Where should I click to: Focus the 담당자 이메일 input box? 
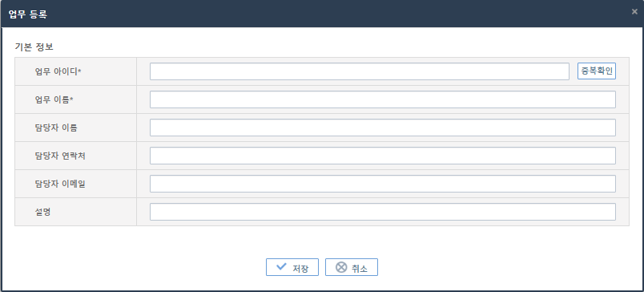click(x=383, y=184)
